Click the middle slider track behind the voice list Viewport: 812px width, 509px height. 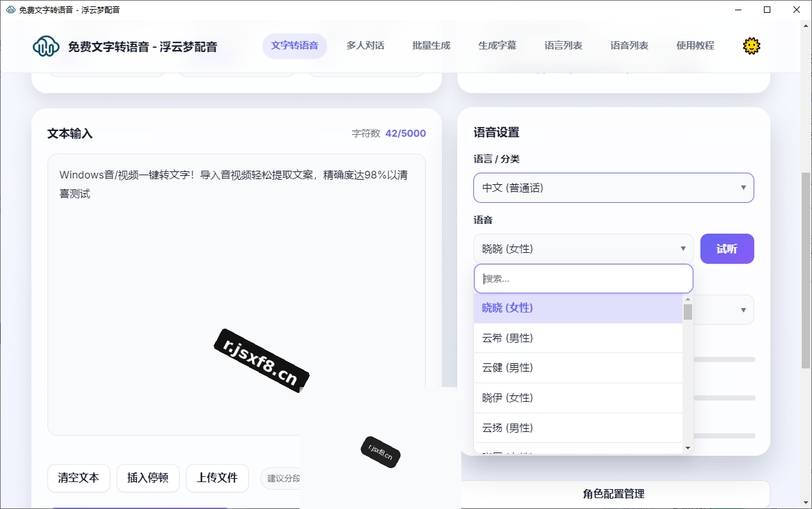(724, 398)
